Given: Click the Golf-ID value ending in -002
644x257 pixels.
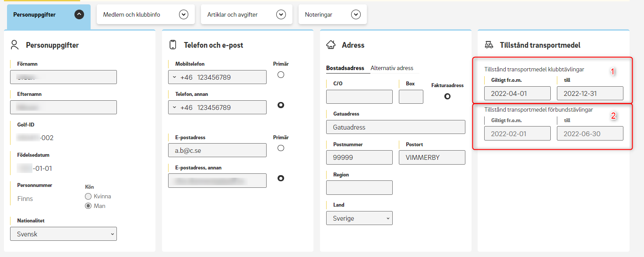Looking at the screenshot, I should (x=35, y=138).
